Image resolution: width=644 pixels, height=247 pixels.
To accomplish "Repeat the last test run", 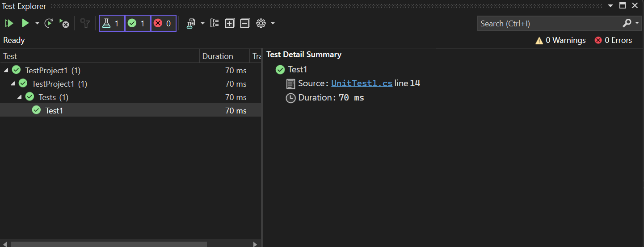I will tap(49, 23).
